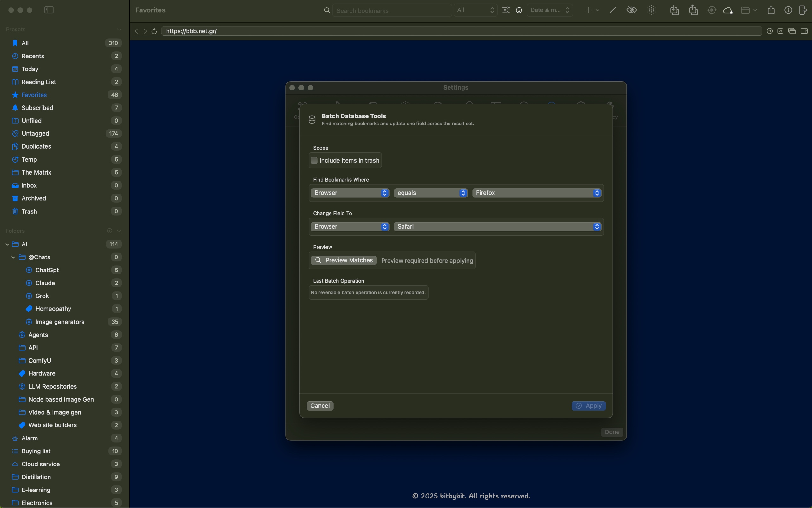Open the Safari value dropdown
This screenshot has height=508, width=812.
tap(497, 226)
